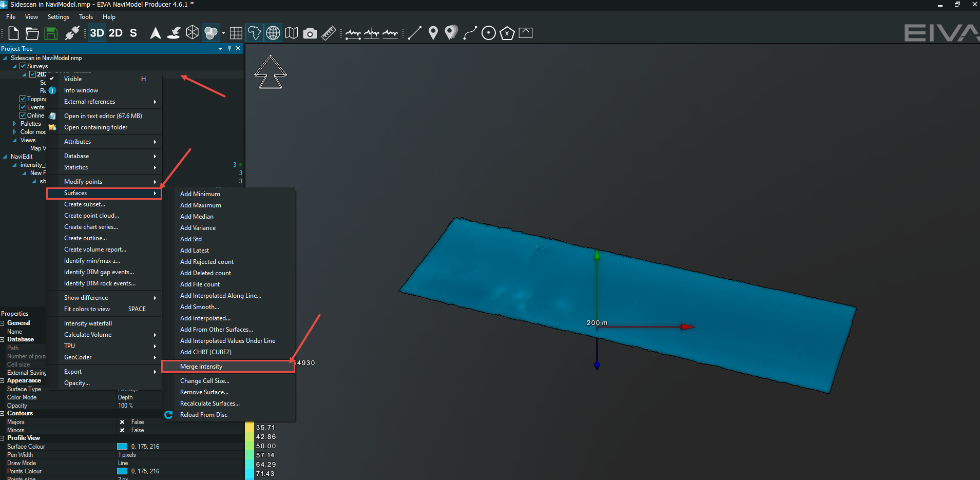This screenshot has height=480, width=980.
Task: Open the Settings menu
Action: coord(58,17)
